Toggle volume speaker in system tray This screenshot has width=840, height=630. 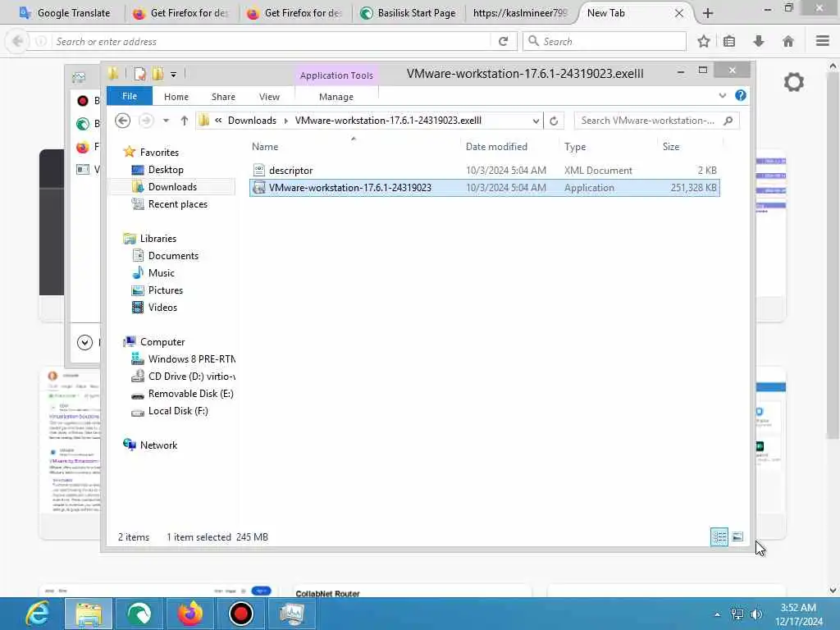(756, 614)
